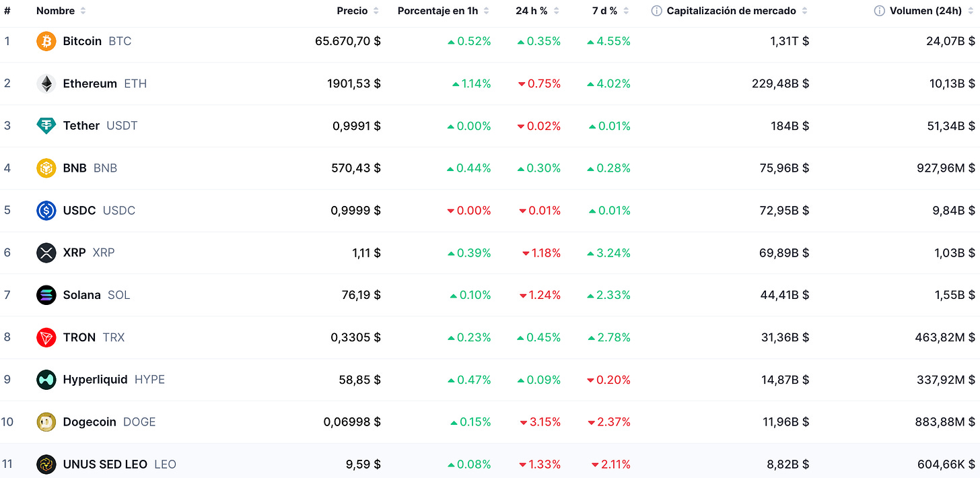Click the Dogecoin logo icon
The height and width of the screenshot is (478, 980).
[x=46, y=422]
